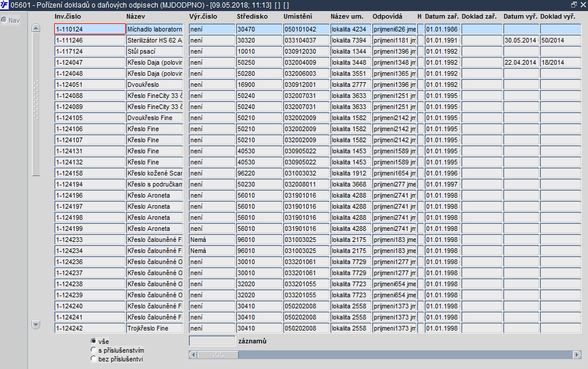This screenshot has height=369, width=588.
Task: Click the horizontal scrollbar right arrow
Action: [x=577, y=354]
